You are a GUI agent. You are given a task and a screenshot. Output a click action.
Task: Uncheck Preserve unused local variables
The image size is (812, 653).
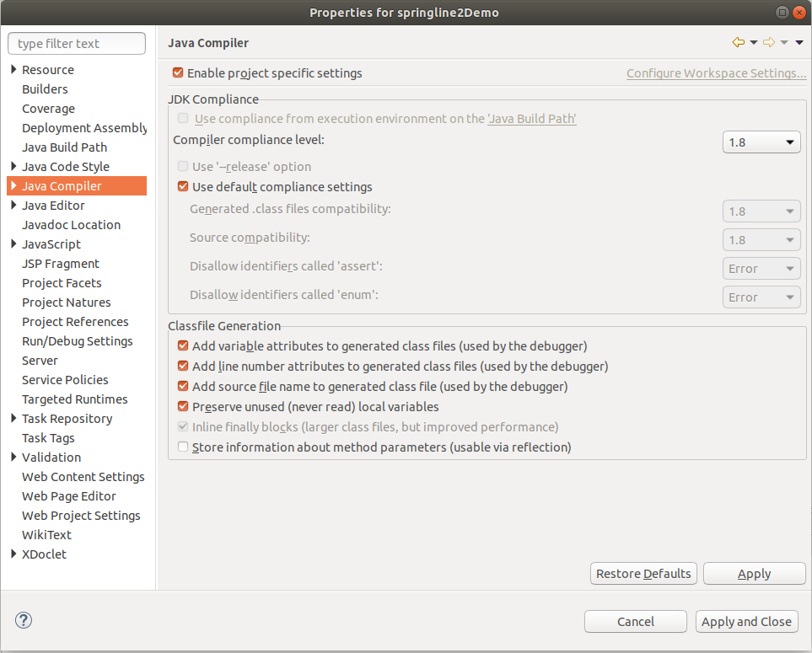click(x=183, y=407)
